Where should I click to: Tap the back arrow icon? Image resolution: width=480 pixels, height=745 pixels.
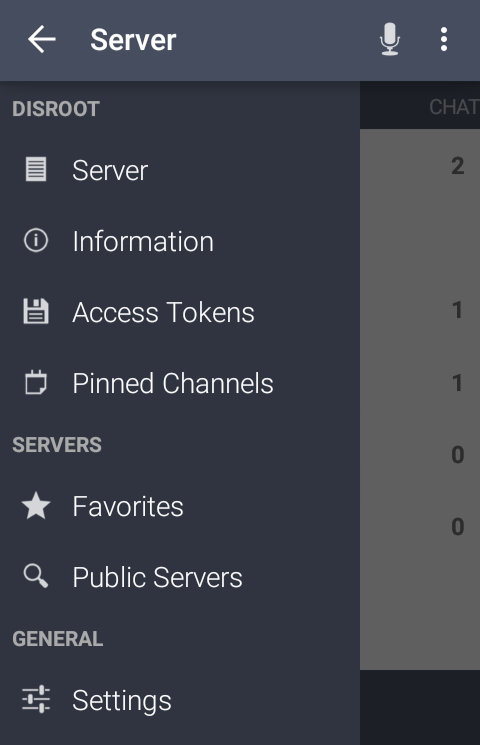point(42,39)
